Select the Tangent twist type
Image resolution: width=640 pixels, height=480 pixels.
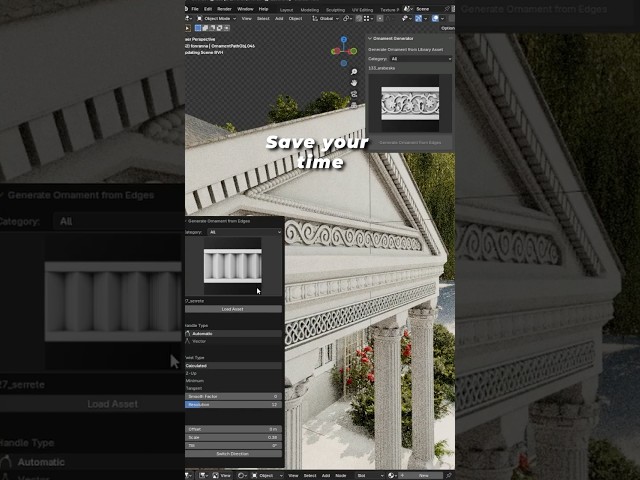coord(233,389)
